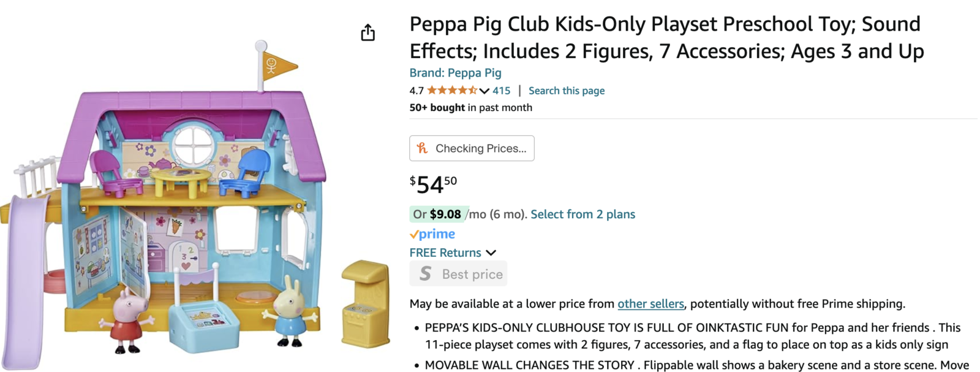
Task: Click the Search this page link
Action: 567,91
